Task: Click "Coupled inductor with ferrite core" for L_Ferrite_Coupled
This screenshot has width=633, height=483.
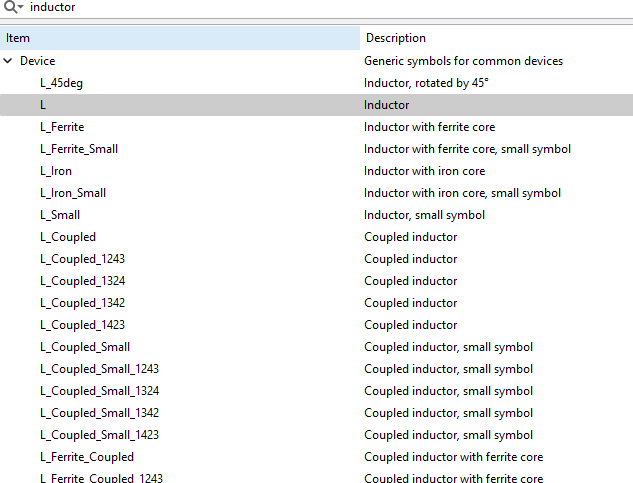Action: tap(454, 457)
